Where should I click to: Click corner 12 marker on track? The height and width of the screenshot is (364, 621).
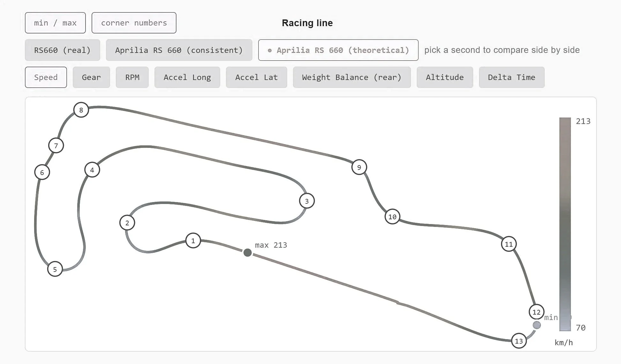537,312
